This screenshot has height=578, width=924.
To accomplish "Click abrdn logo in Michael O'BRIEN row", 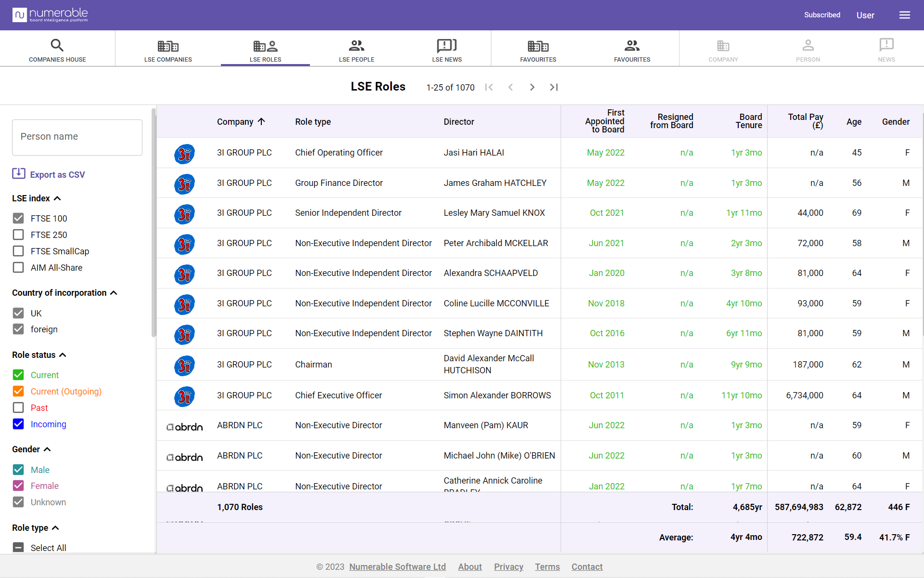I will (x=184, y=457).
